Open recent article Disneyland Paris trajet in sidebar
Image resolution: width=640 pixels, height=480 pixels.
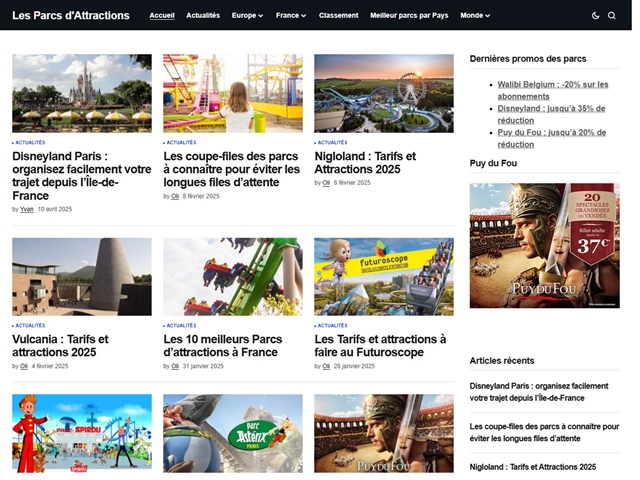(x=539, y=392)
